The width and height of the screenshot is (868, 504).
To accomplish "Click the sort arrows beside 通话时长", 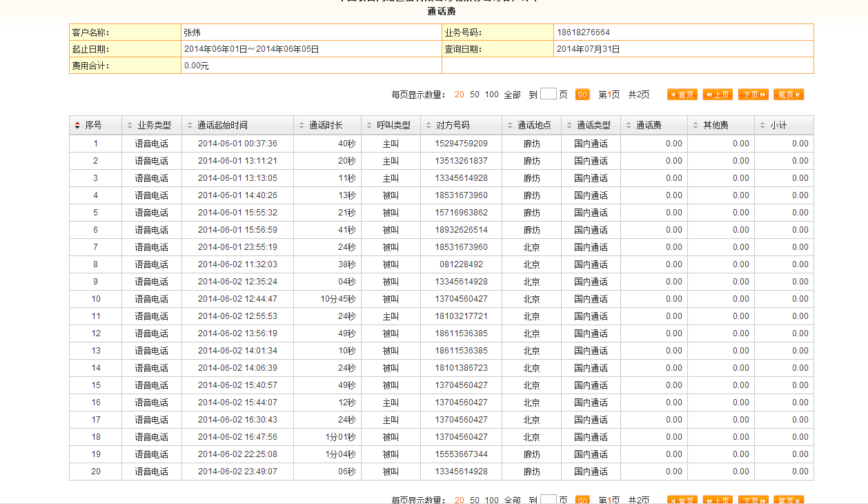I will coord(302,126).
